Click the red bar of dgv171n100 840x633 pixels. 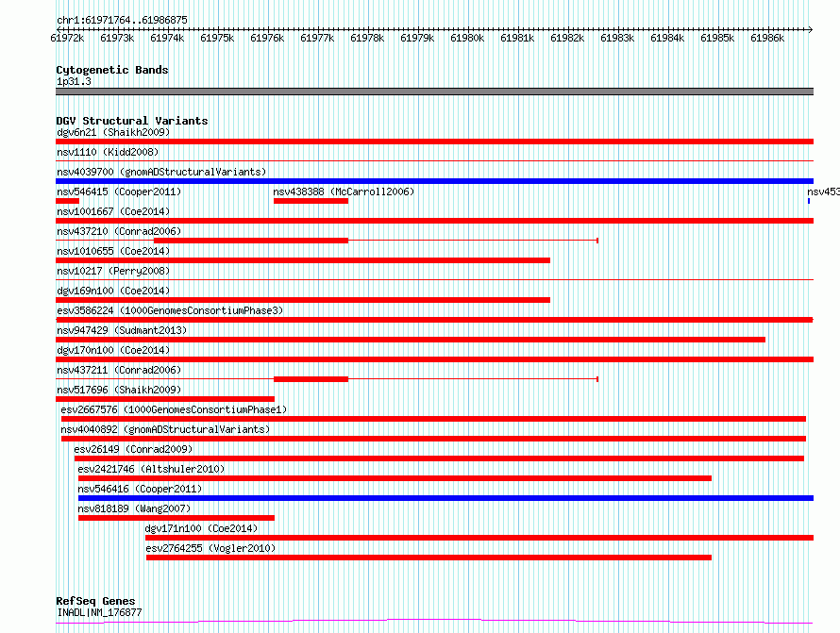pos(479,538)
